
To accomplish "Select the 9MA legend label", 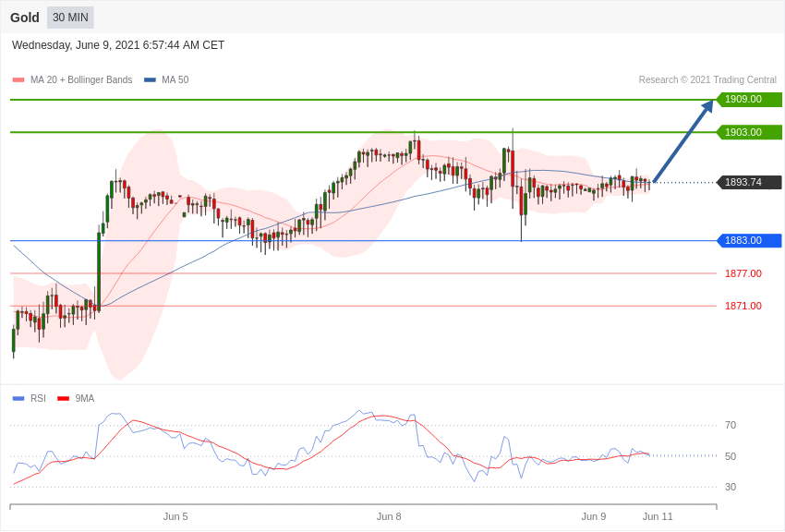I will 85,398.
